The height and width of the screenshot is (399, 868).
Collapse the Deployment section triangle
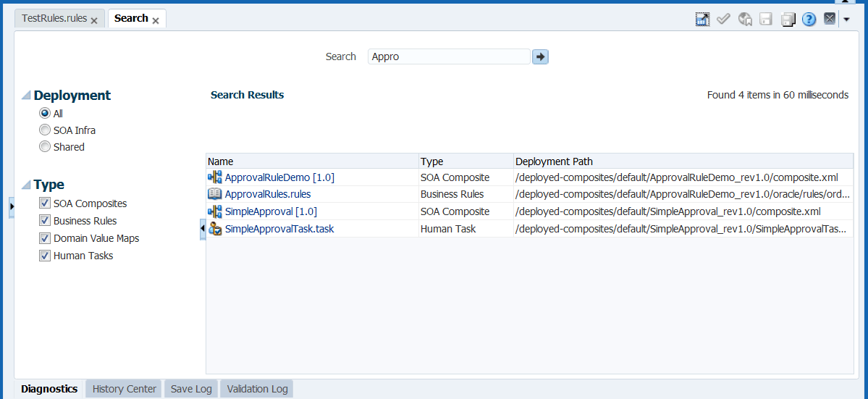pos(26,96)
